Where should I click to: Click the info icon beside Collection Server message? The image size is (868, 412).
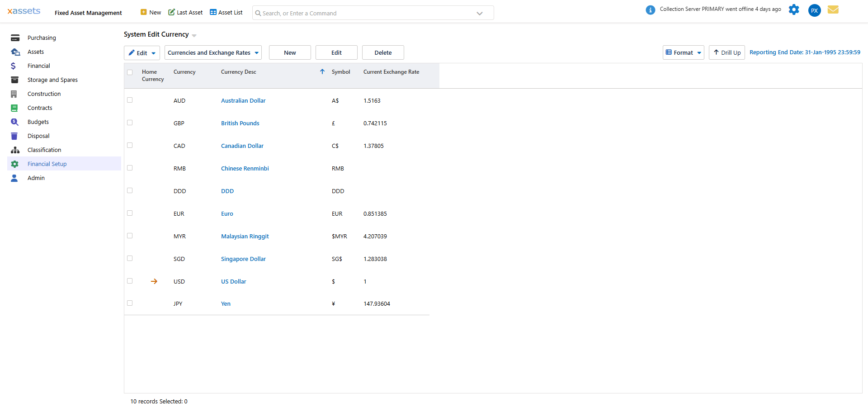pos(650,10)
